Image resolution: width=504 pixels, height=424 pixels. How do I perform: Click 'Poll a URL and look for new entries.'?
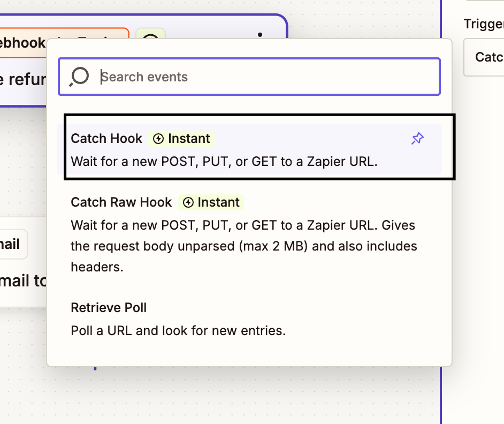pyautogui.click(x=178, y=330)
